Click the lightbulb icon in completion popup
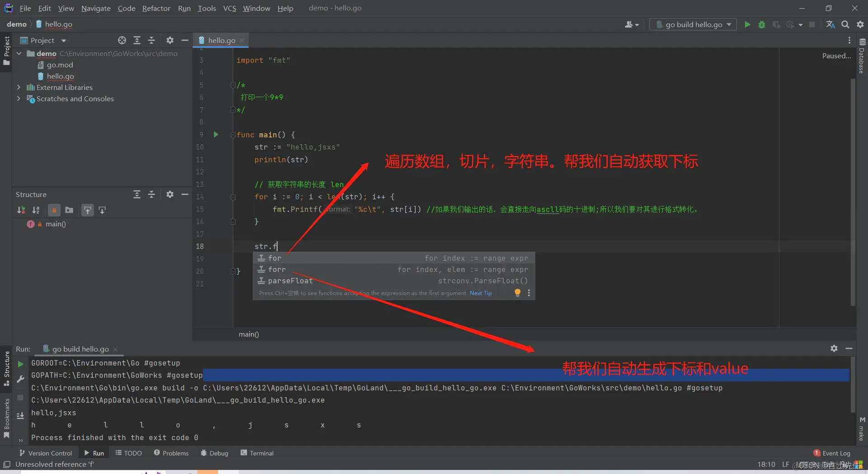 [518, 293]
